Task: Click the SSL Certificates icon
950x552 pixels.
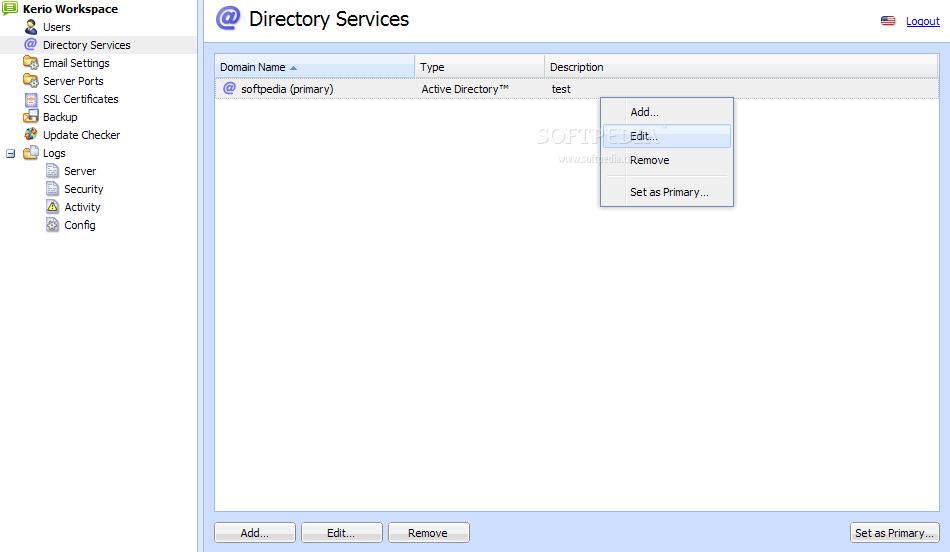Action: [x=31, y=99]
